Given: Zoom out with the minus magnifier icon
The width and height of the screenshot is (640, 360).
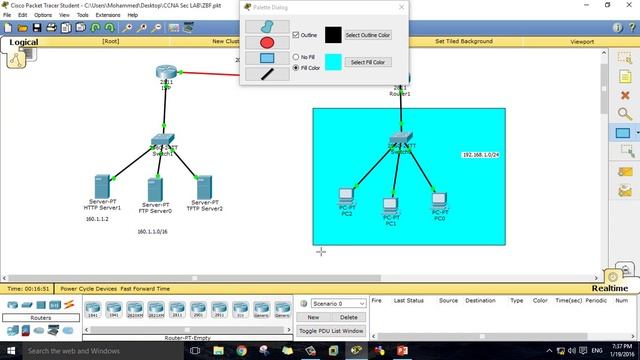Looking at the screenshot, I should pyautogui.click(x=156, y=28).
